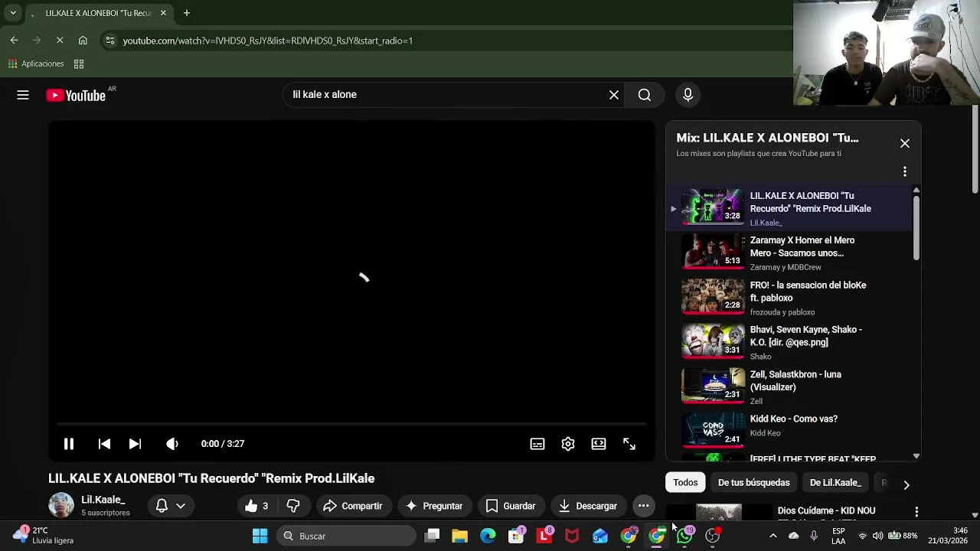Image resolution: width=980 pixels, height=551 pixels.
Task: Start voice search with microphone
Action: (688, 95)
